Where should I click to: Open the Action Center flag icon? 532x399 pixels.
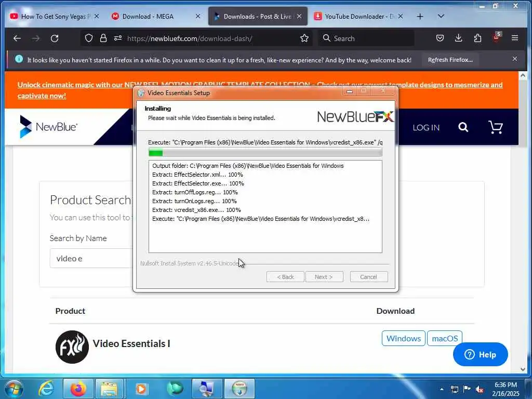pyautogui.click(x=467, y=389)
